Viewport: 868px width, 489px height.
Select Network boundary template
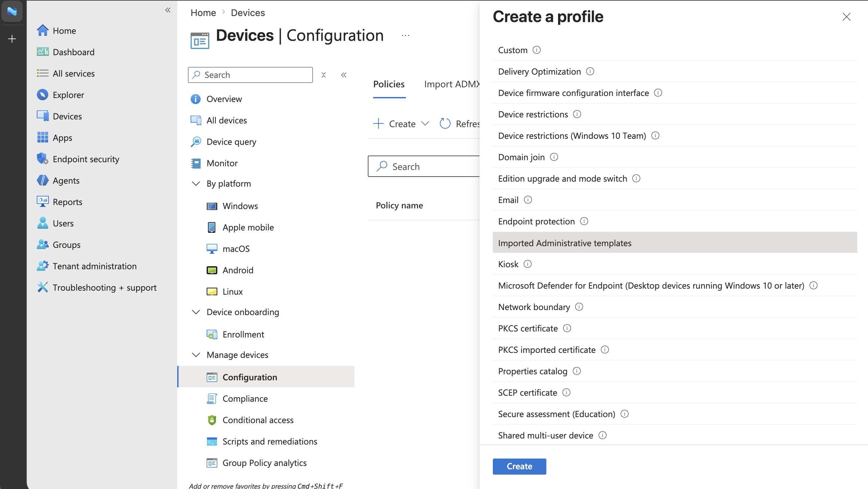pyautogui.click(x=675, y=307)
